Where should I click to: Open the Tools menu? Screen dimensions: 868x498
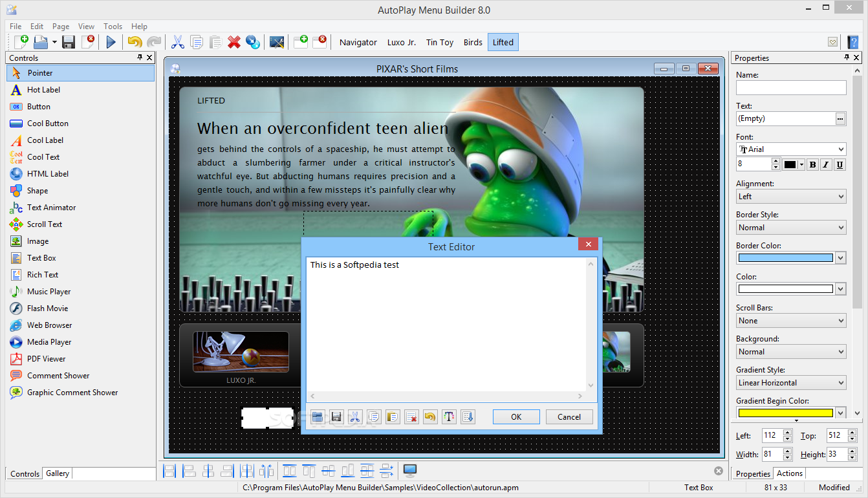click(x=113, y=27)
